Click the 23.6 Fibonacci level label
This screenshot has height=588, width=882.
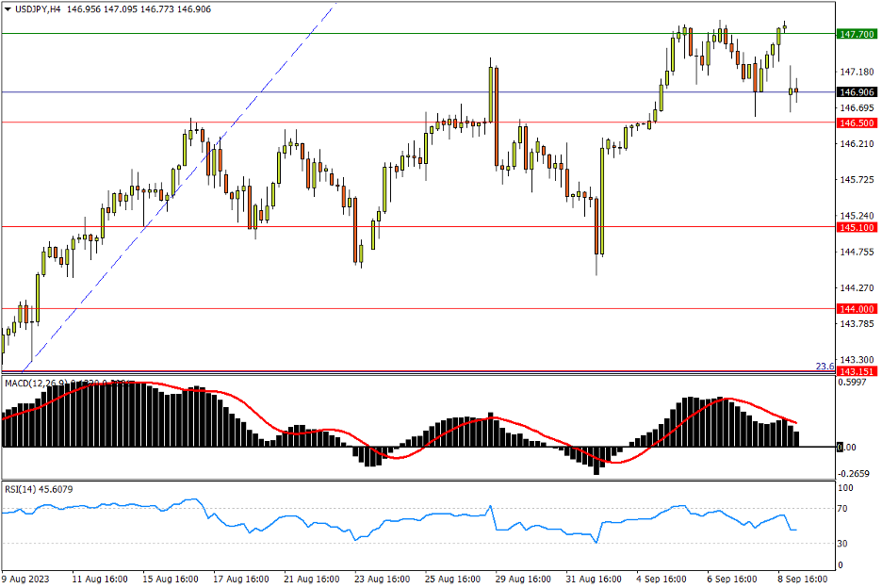point(823,367)
